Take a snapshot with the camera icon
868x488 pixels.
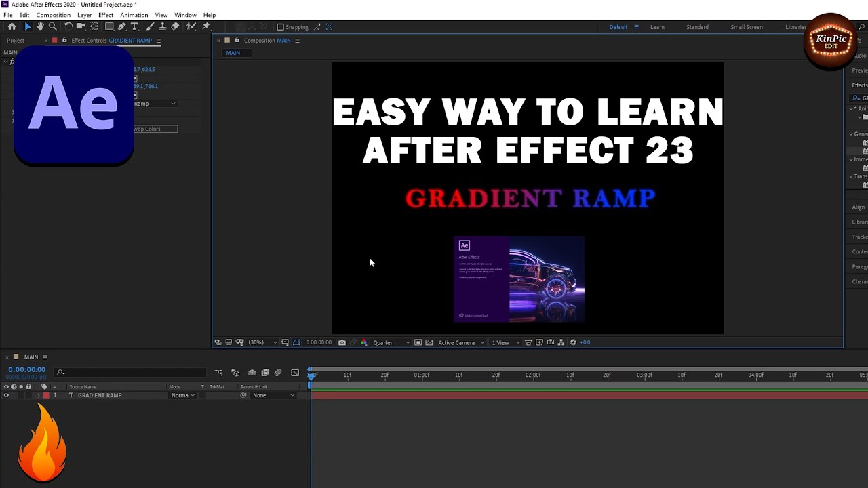(342, 342)
